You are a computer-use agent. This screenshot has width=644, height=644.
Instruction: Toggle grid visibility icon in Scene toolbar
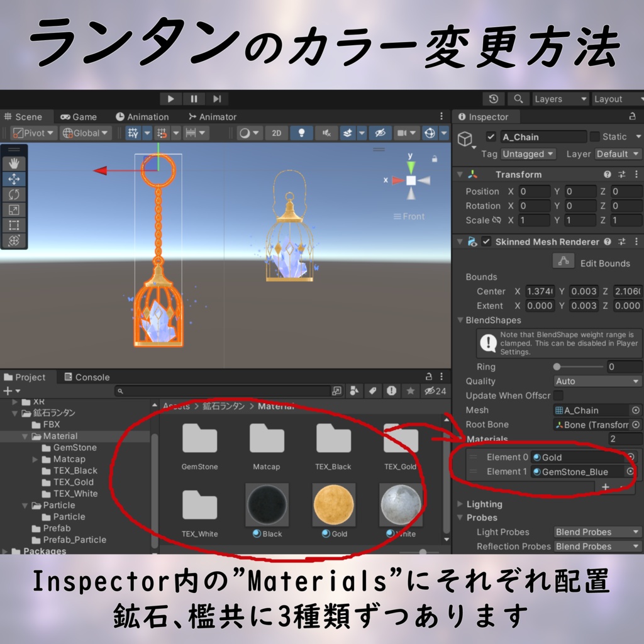click(x=133, y=133)
